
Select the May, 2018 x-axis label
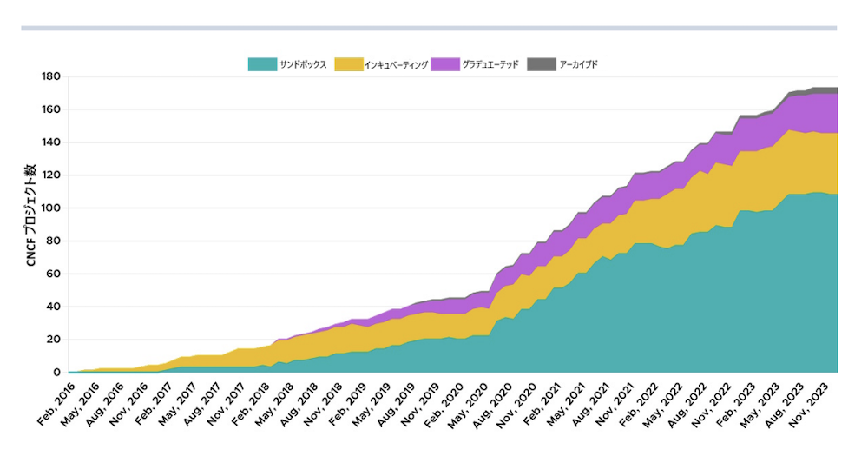tap(274, 405)
